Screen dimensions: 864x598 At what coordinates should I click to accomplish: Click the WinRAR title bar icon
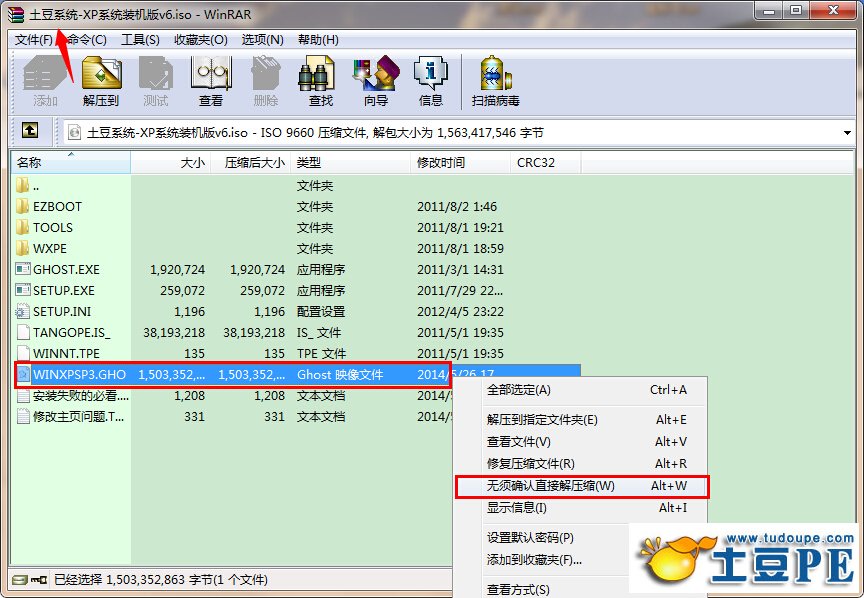coord(16,14)
